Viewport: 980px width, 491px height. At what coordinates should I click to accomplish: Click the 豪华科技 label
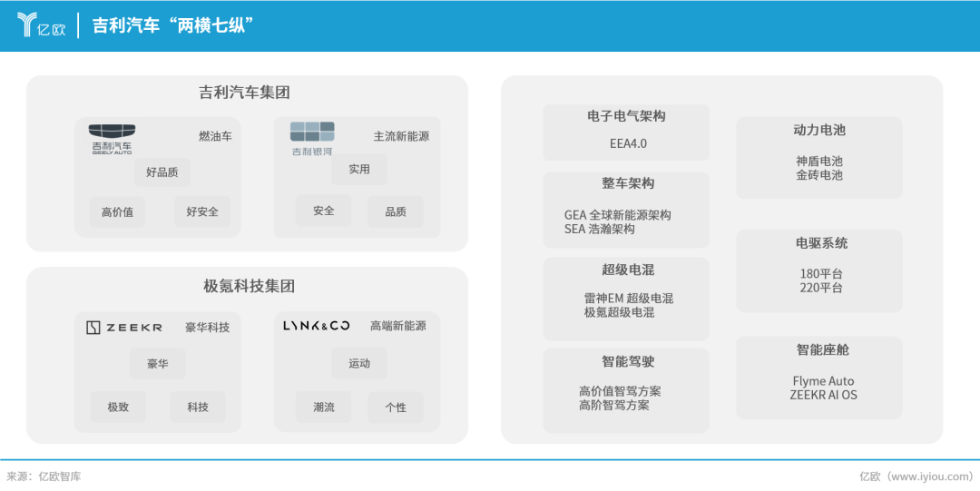[208, 327]
